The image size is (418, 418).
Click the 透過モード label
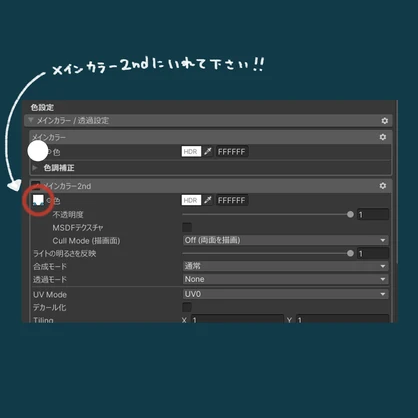(50, 279)
